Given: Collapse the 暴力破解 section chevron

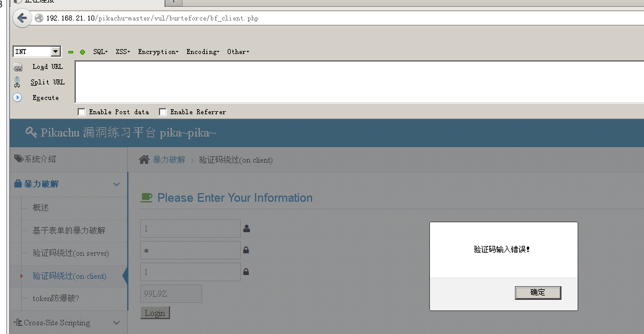Looking at the screenshot, I should tap(117, 184).
